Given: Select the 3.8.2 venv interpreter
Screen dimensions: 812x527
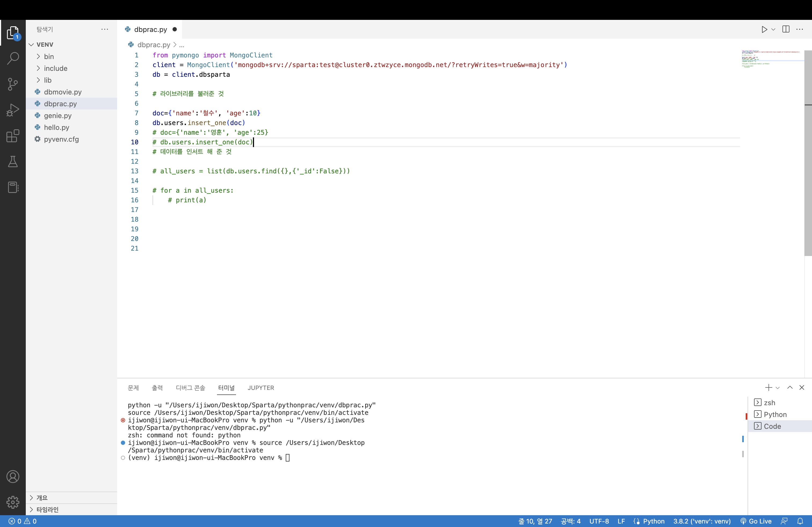Looking at the screenshot, I should (x=702, y=521).
